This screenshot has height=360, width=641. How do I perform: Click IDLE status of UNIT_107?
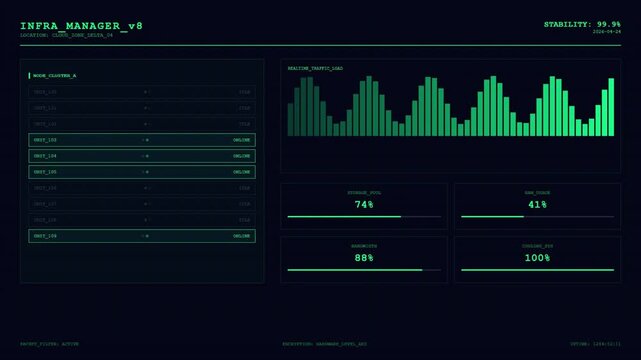[244, 204]
